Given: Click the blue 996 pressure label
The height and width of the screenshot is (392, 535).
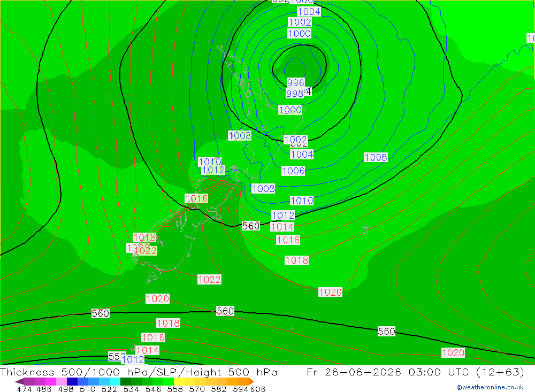Looking at the screenshot, I should tap(295, 82).
